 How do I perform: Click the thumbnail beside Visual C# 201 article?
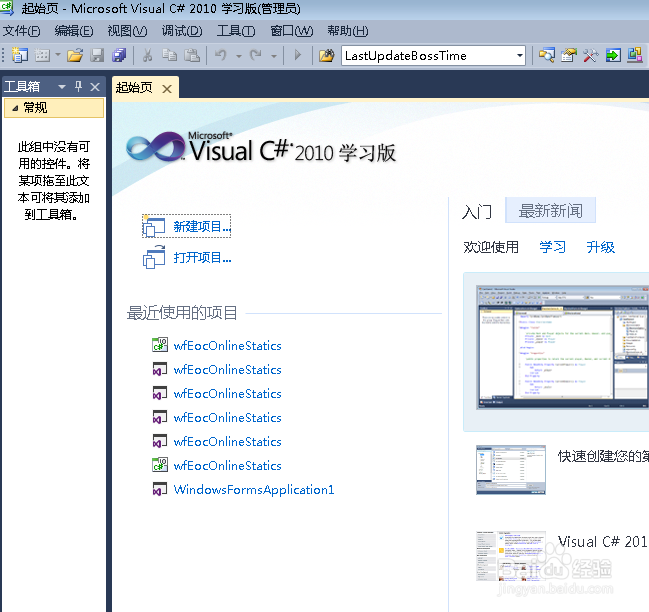[x=511, y=556]
